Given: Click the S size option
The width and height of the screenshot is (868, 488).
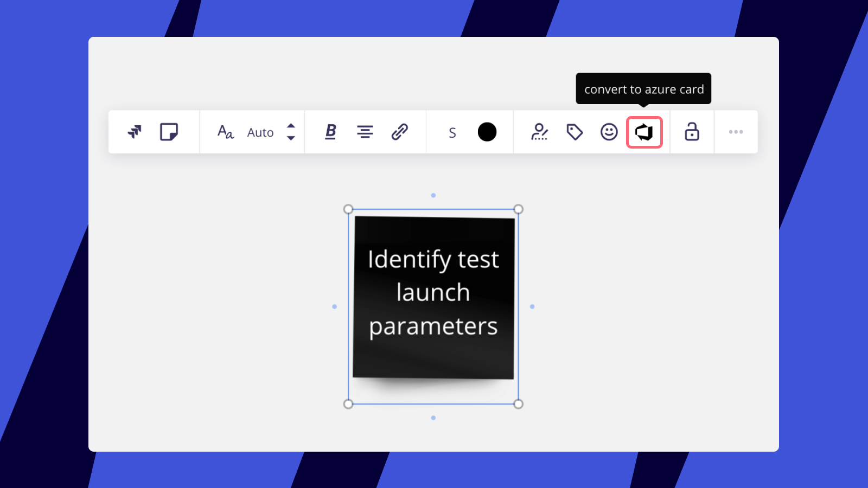Looking at the screenshot, I should (x=452, y=132).
